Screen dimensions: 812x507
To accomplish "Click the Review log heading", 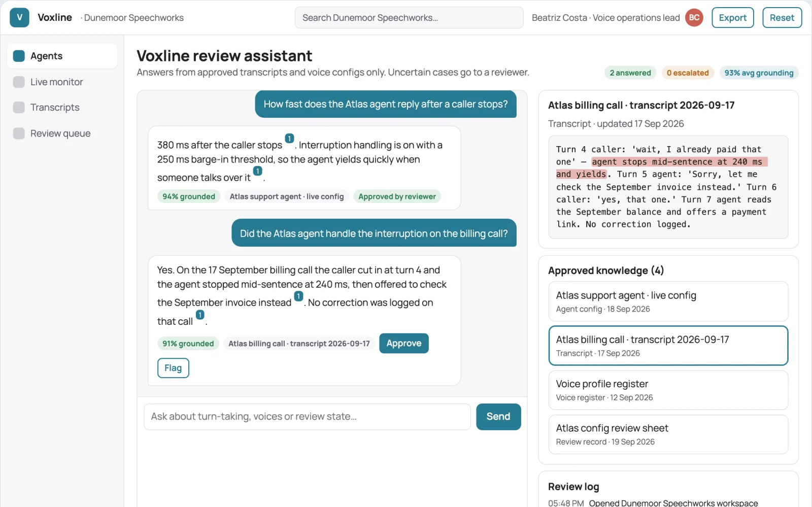I will [573, 487].
